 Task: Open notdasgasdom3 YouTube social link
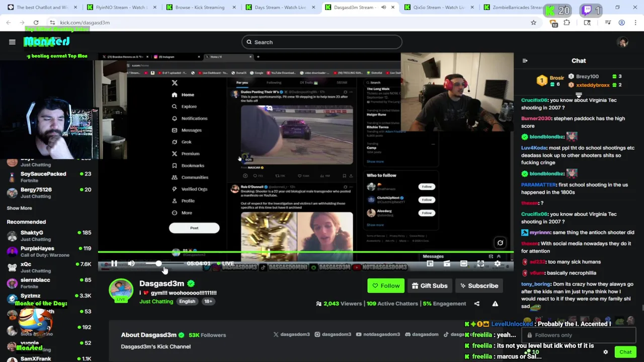coord(378,334)
